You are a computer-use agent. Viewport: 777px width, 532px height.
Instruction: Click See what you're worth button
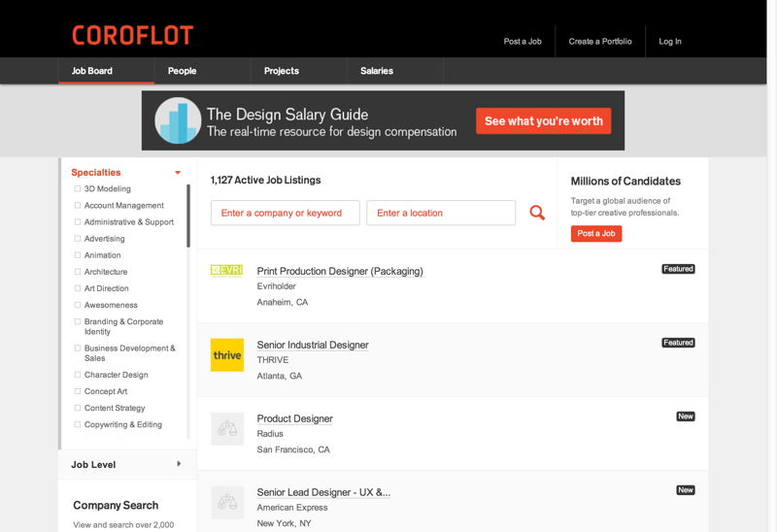(x=544, y=120)
